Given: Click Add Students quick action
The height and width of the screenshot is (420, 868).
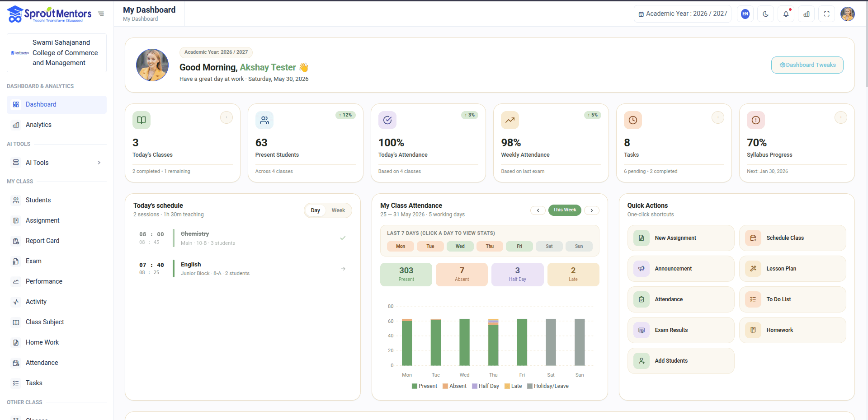Looking at the screenshot, I should [681, 361].
